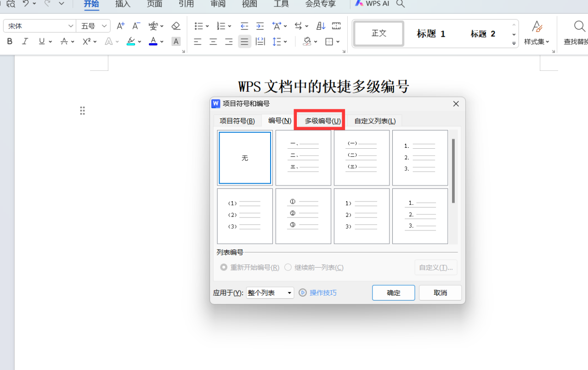Screen dimensions: 588x370
Task: Switch to the 插入 ribbon tab
Action: coord(123,4)
